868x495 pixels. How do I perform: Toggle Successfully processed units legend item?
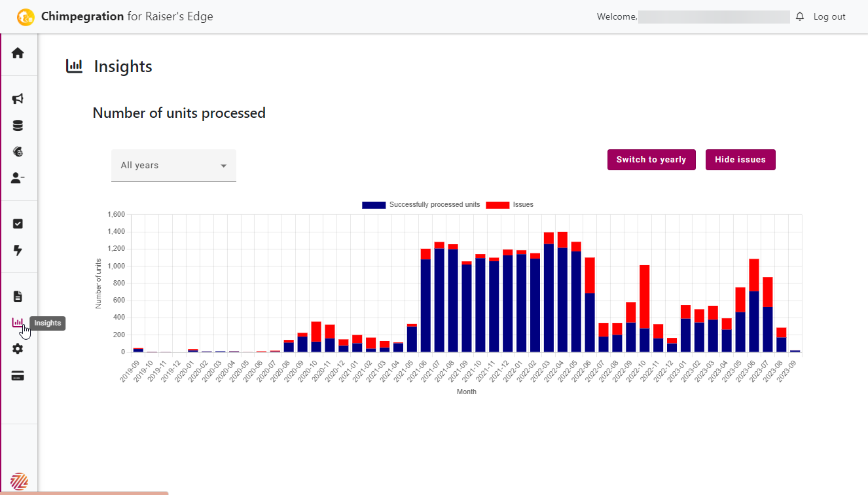pyautogui.click(x=421, y=205)
